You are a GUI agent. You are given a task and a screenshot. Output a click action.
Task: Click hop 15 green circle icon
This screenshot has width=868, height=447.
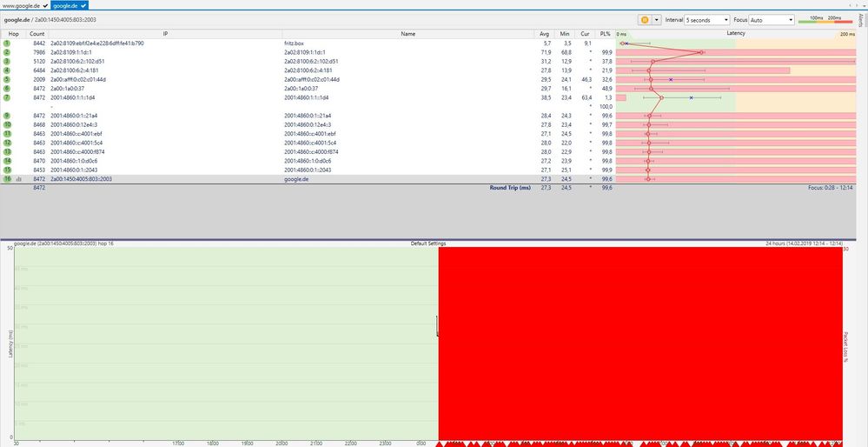[7, 170]
